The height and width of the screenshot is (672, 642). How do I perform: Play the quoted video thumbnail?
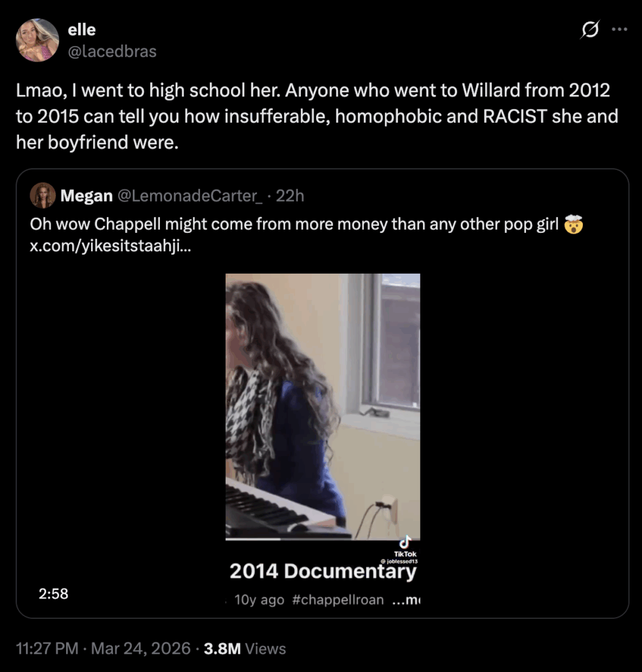323,406
